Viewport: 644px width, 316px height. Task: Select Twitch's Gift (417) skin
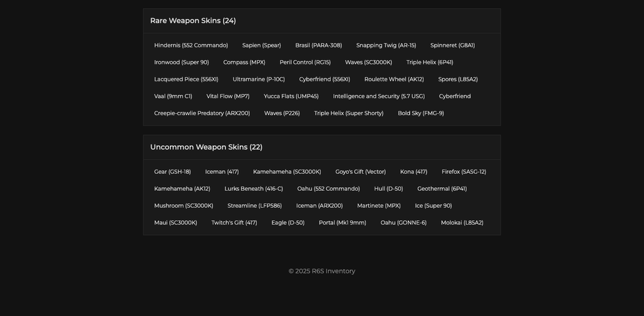pos(234,223)
